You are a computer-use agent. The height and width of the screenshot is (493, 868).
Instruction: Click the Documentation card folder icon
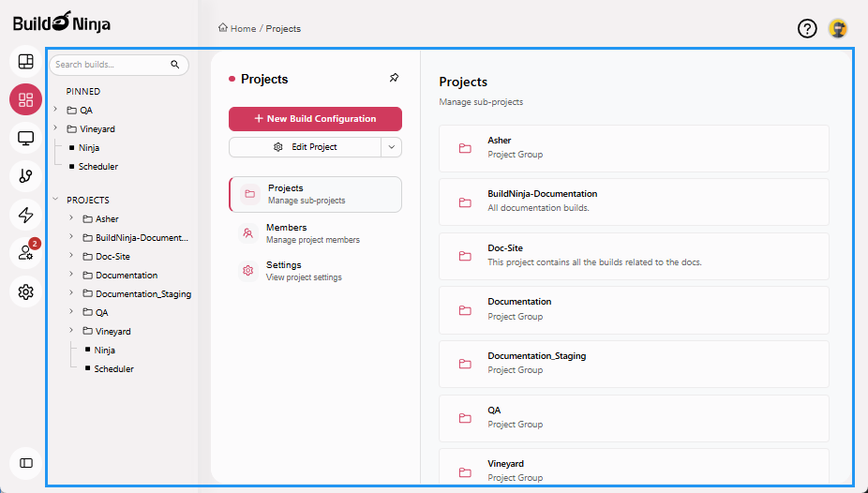click(x=465, y=310)
